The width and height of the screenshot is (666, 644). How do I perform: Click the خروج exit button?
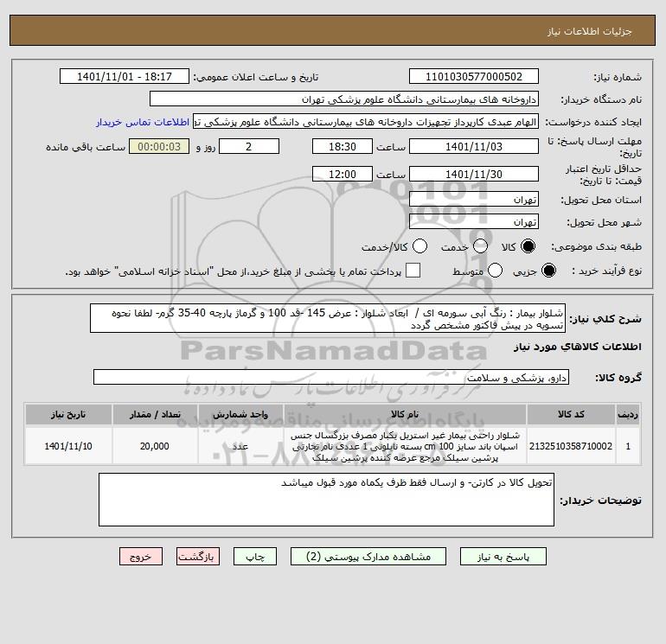click(x=141, y=557)
